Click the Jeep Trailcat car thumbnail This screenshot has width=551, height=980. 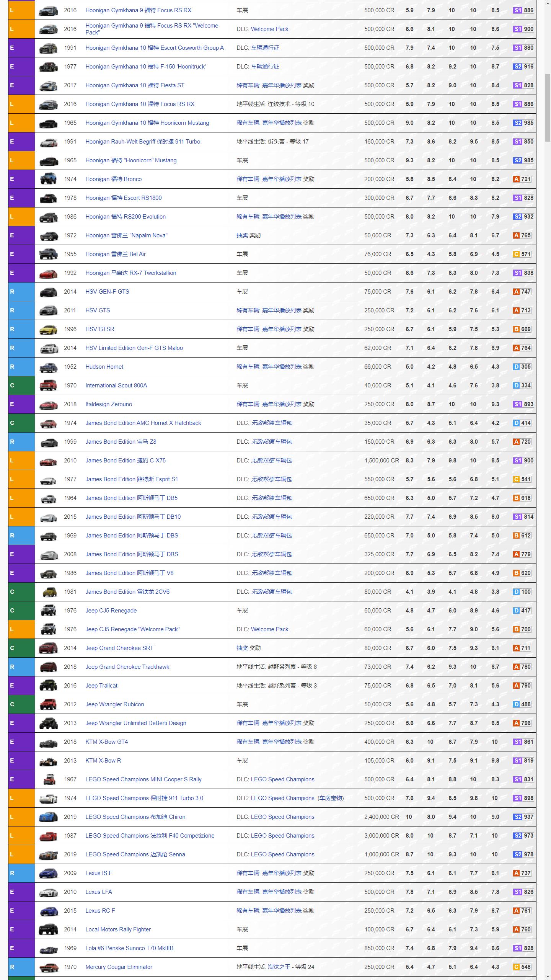coord(49,686)
